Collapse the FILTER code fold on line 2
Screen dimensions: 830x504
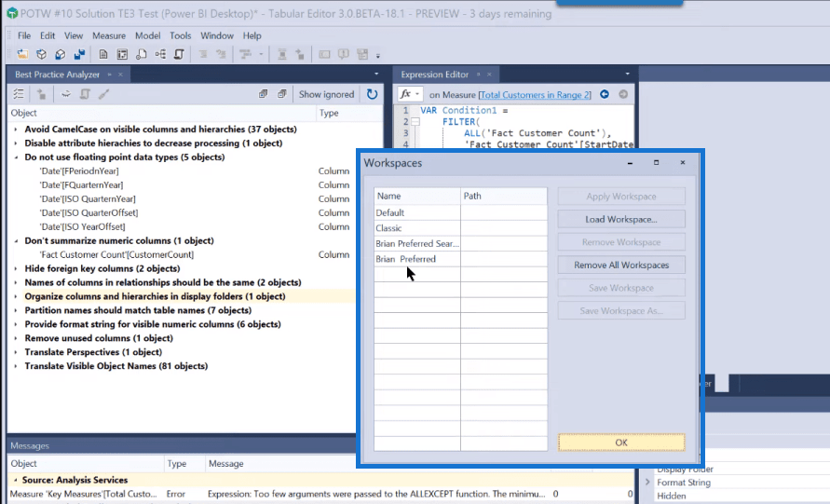pos(415,122)
